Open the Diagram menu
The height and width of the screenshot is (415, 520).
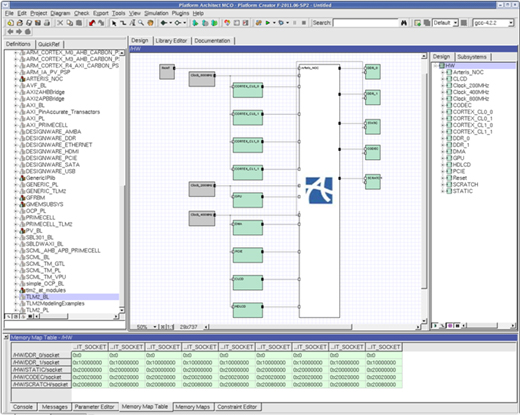click(60, 13)
